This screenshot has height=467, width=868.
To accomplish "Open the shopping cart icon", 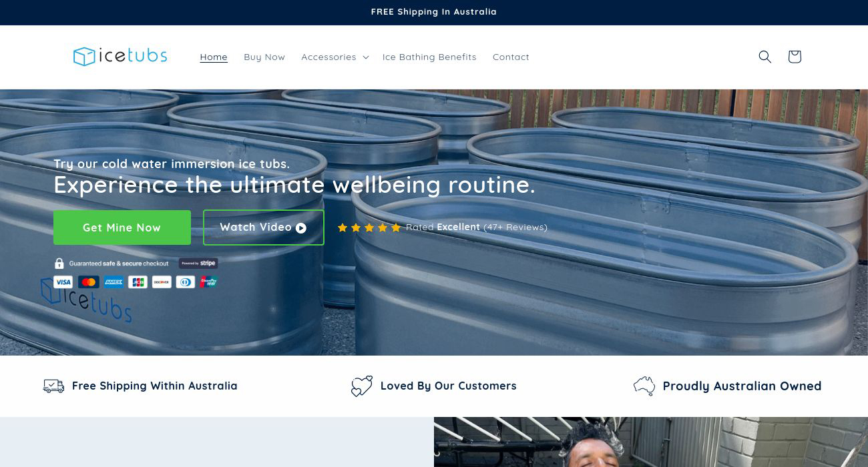I will [x=795, y=57].
